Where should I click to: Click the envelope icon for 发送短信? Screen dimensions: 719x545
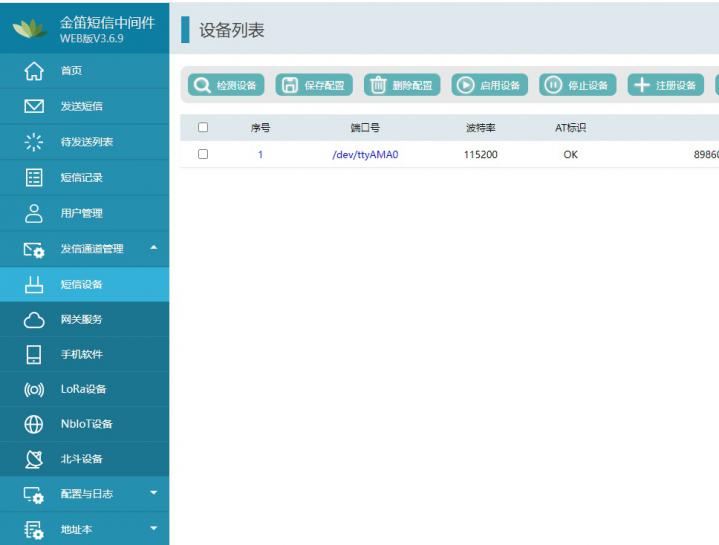[x=34, y=106]
